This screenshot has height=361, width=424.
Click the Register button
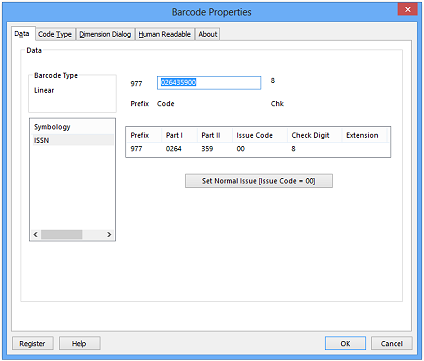[33, 343]
